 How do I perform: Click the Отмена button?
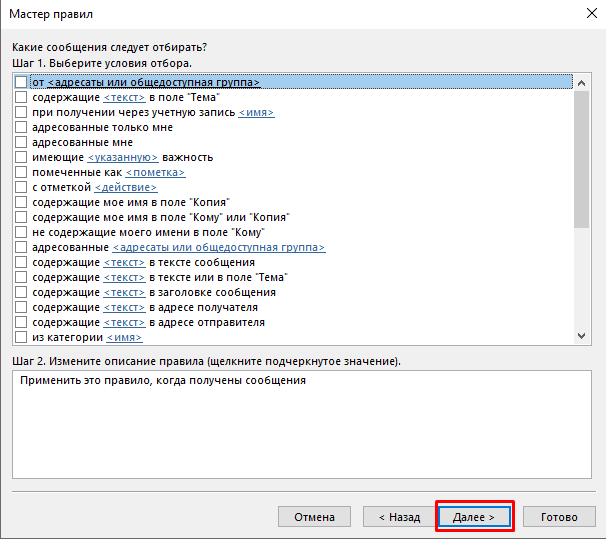[314, 517]
